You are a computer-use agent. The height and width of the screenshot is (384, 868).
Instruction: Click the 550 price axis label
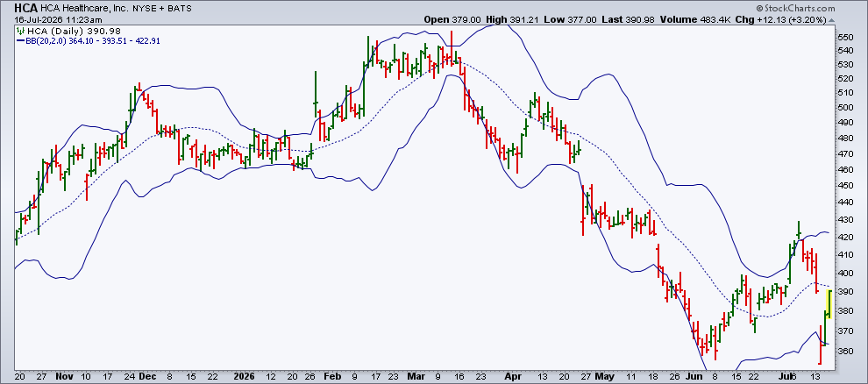pyautogui.click(x=845, y=38)
